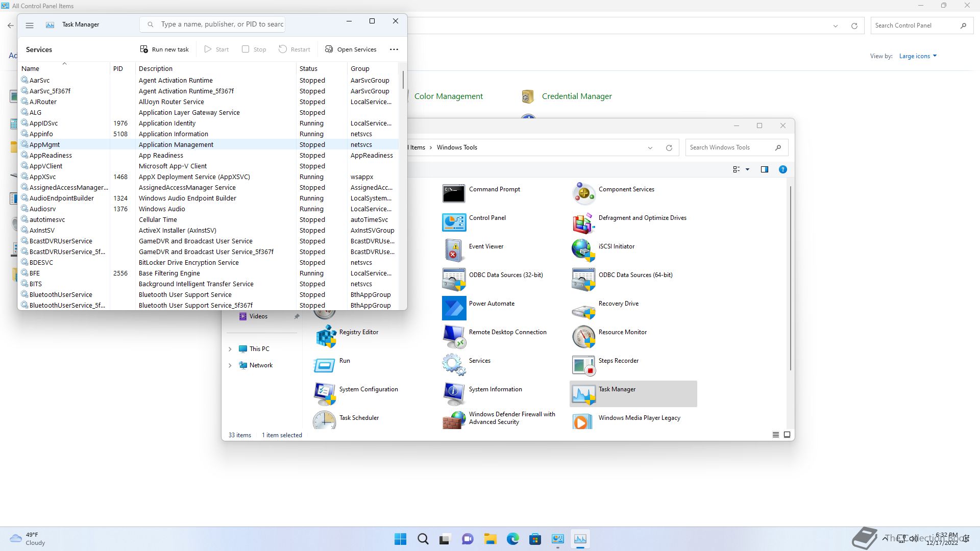The image size is (980, 551).
Task: Click Open Services in Task Manager
Action: [351, 49]
